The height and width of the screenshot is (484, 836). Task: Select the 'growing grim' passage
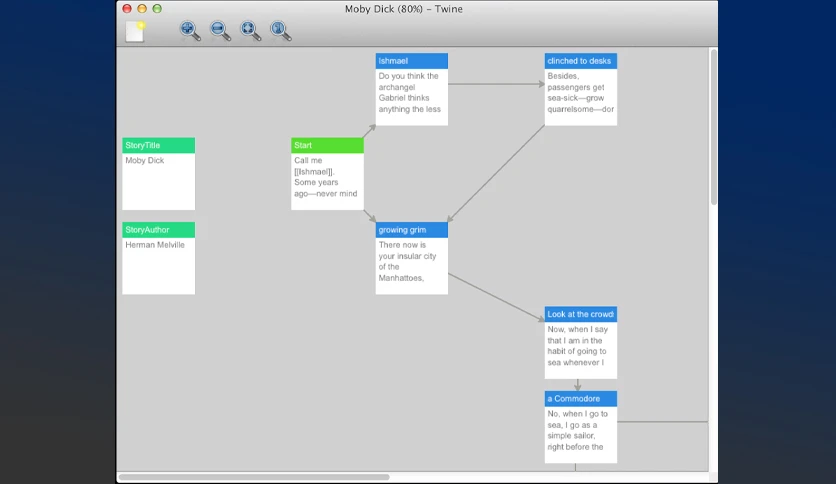412,258
